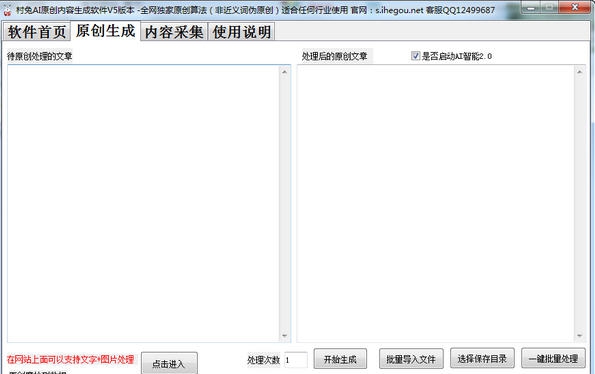Click the right text area's scroll-down arrow
Screen dimensions: 595x374
(579, 336)
